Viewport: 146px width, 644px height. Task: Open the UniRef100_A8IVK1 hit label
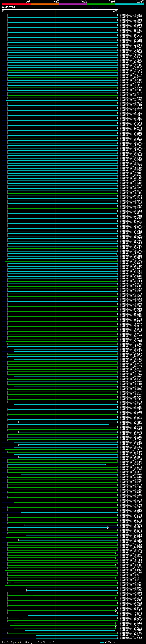131,15
